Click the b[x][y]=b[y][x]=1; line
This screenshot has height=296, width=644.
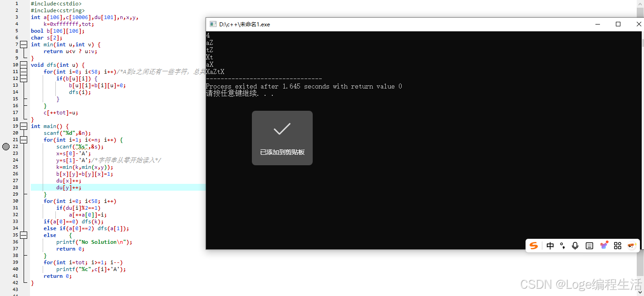pyautogui.click(x=85, y=174)
